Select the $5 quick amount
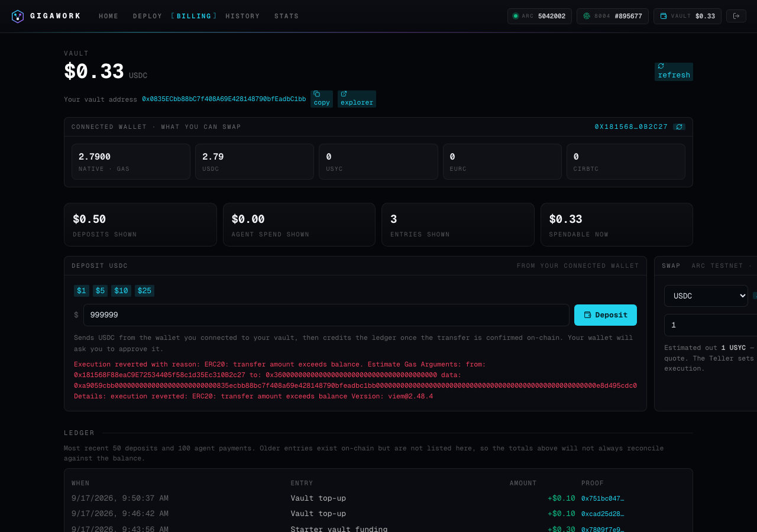 coord(100,291)
